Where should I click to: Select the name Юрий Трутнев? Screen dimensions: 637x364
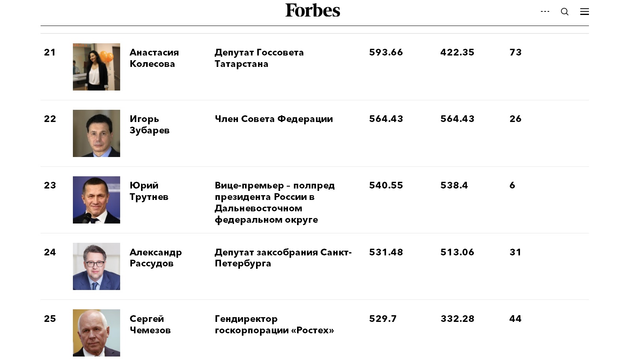(x=149, y=191)
